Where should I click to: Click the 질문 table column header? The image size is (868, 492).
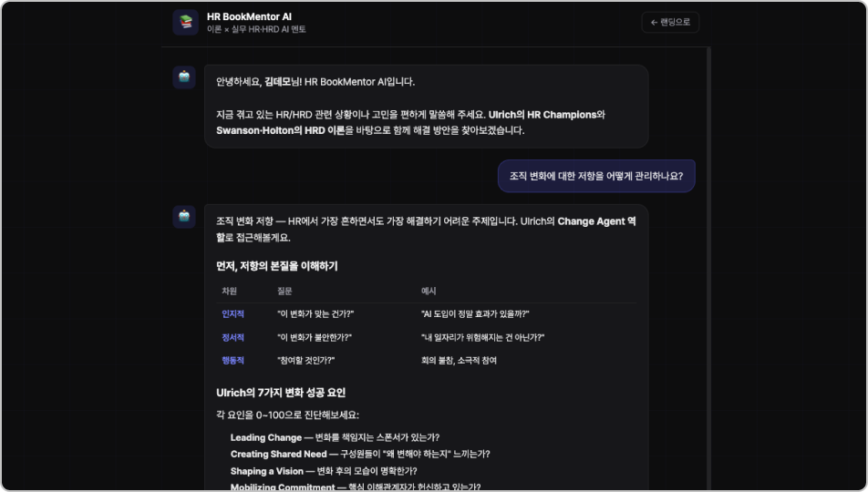click(x=284, y=291)
